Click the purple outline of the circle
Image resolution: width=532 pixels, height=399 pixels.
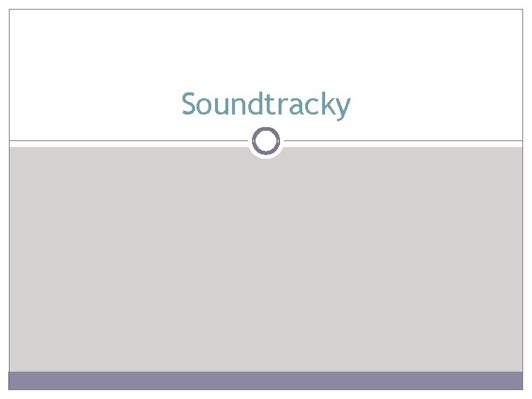coord(253,141)
